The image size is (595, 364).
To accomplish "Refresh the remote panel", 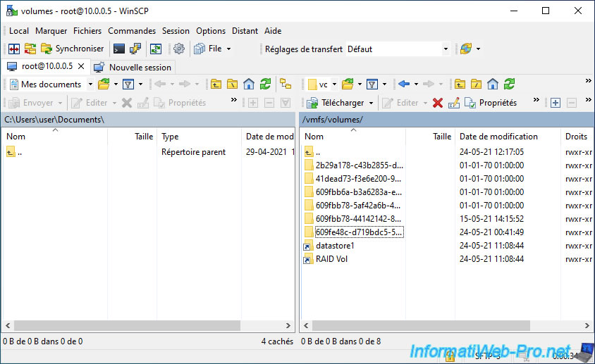I will point(509,84).
